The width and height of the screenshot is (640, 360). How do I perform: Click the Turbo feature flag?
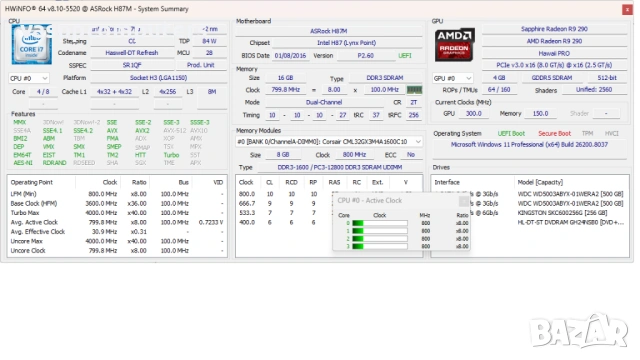(x=171, y=155)
